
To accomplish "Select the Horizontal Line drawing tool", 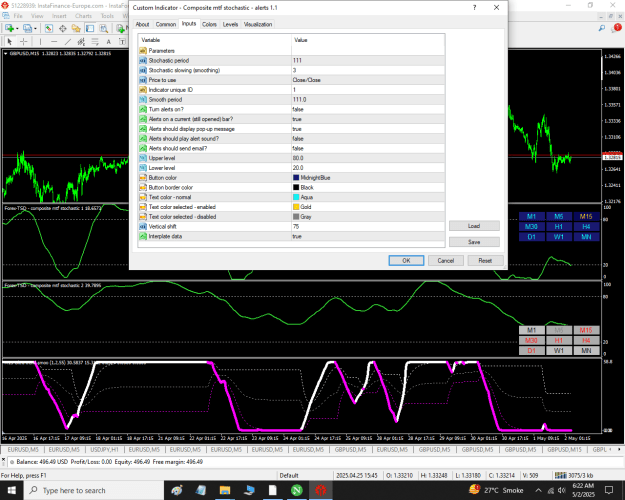I will point(54,41).
